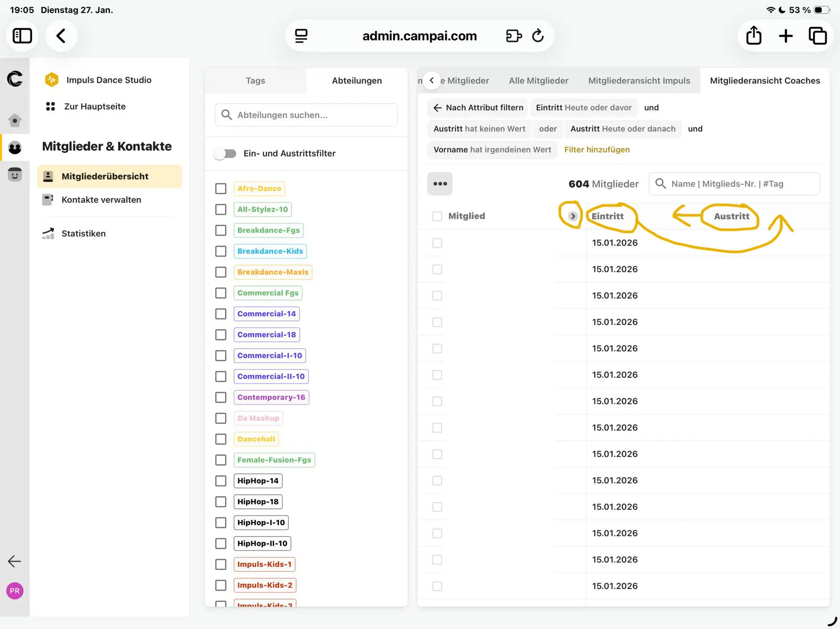This screenshot has height=629, width=840.
Task: Collapse sidebar with left arrow icon
Action: (x=15, y=561)
